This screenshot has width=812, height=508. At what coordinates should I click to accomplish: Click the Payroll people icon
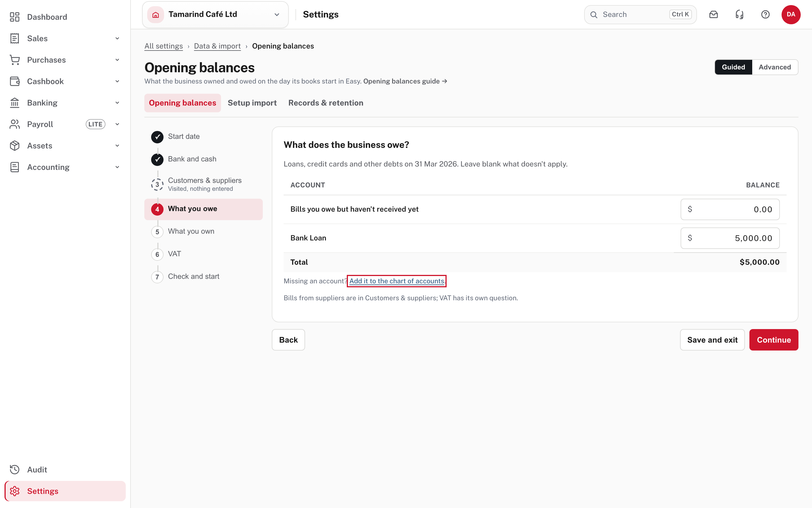[x=14, y=124]
